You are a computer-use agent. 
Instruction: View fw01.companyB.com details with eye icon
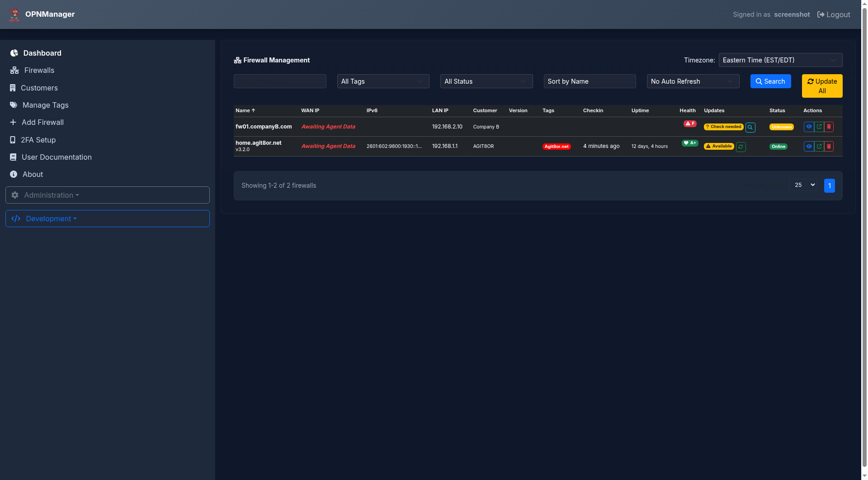[x=809, y=127]
